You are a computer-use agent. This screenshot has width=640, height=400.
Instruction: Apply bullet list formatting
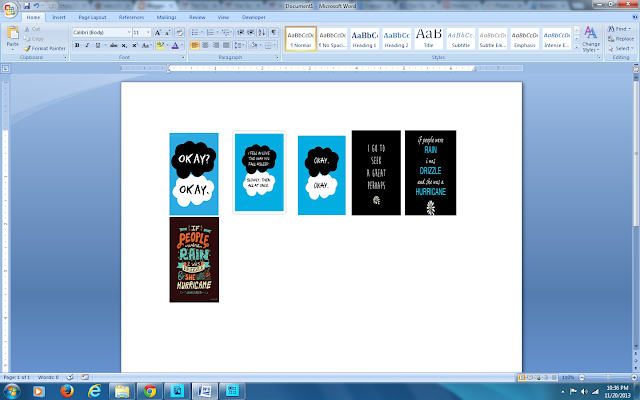197,33
